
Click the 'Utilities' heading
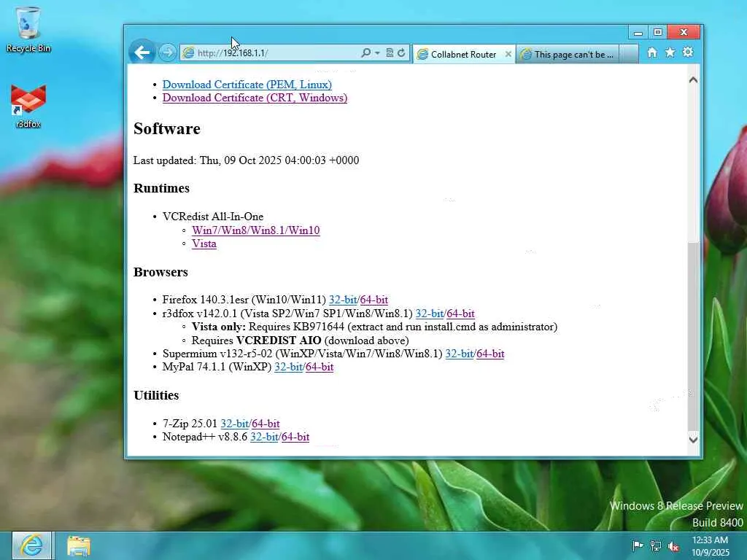(x=156, y=395)
